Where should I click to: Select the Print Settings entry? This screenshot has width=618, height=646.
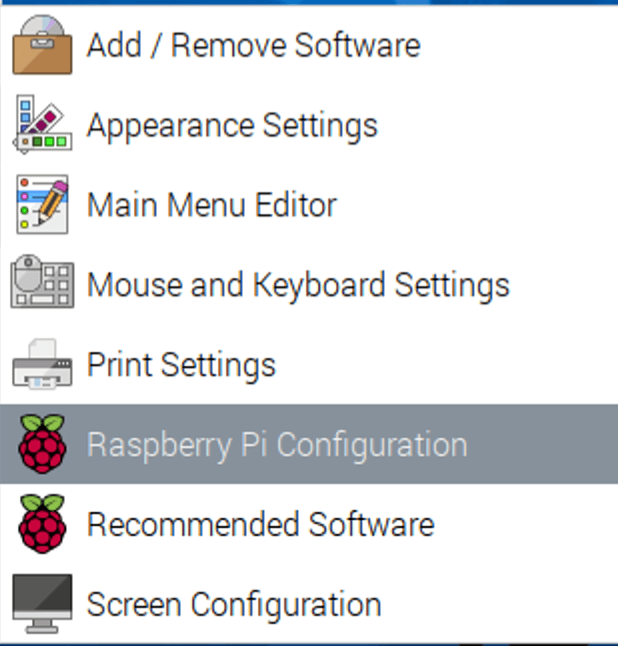click(x=309, y=364)
